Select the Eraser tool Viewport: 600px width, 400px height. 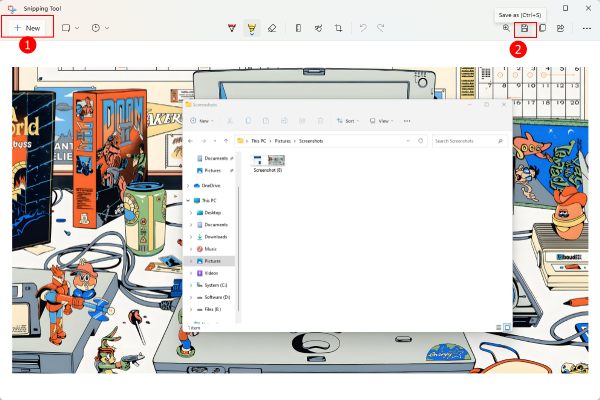[272, 28]
